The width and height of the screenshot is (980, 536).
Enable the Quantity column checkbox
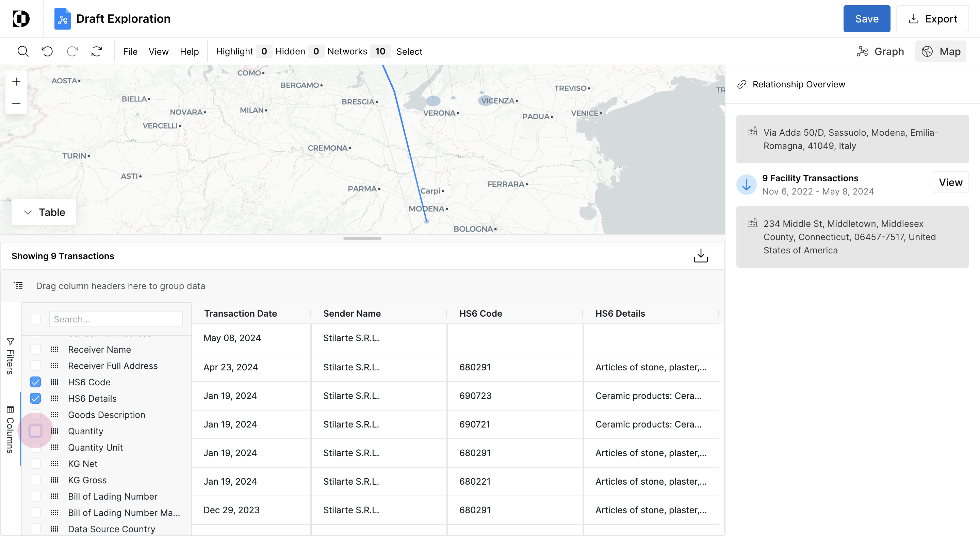coord(35,431)
